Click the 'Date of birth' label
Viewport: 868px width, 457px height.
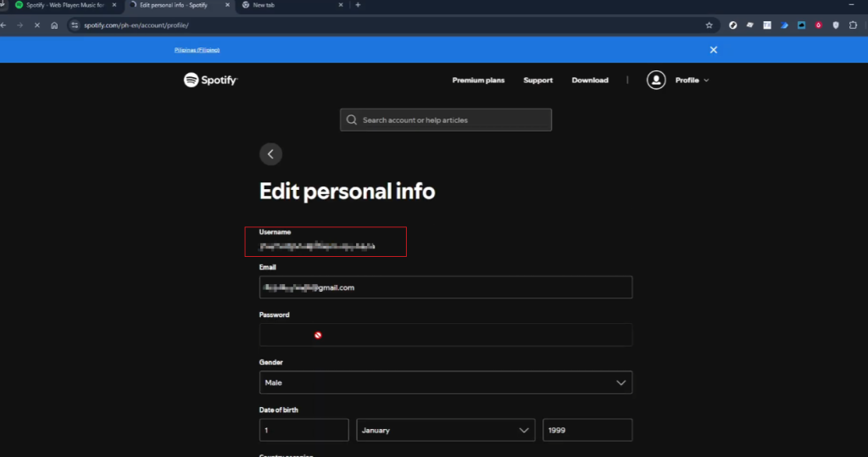[278, 410]
